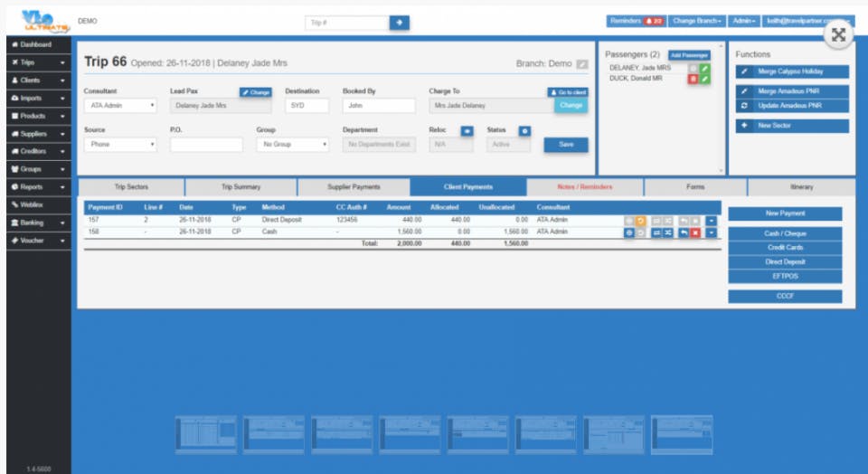The image size is (868, 474).
Task: Click the Status settings gear toggle
Action: 524,130
